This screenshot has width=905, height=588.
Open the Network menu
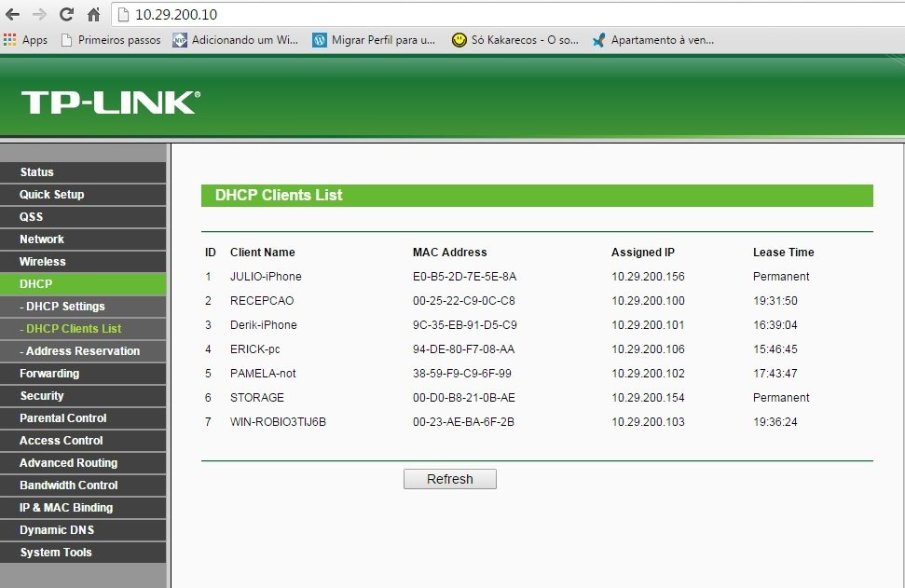[x=83, y=239]
